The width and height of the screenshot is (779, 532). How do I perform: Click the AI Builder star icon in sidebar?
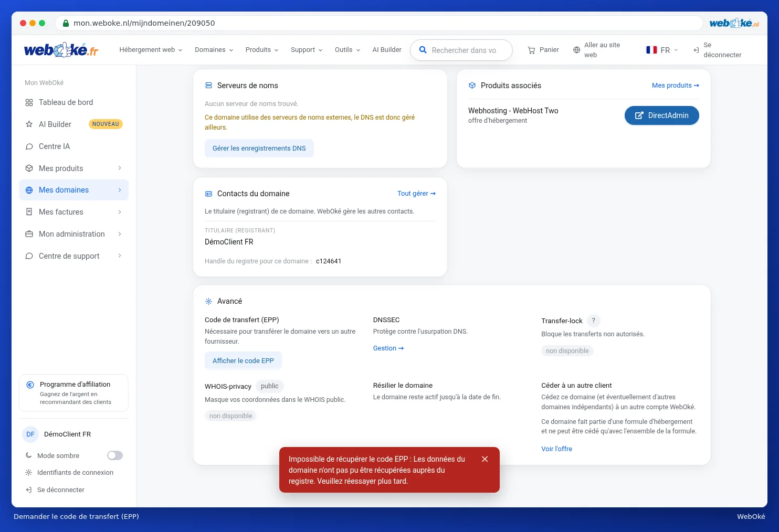coord(29,124)
